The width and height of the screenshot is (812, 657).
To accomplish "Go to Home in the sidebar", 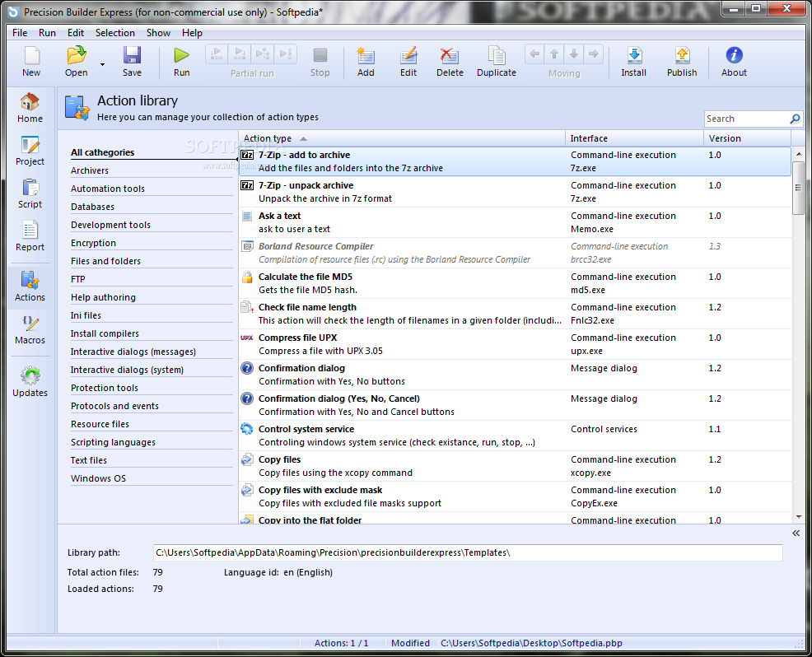I will pyautogui.click(x=30, y=108).
